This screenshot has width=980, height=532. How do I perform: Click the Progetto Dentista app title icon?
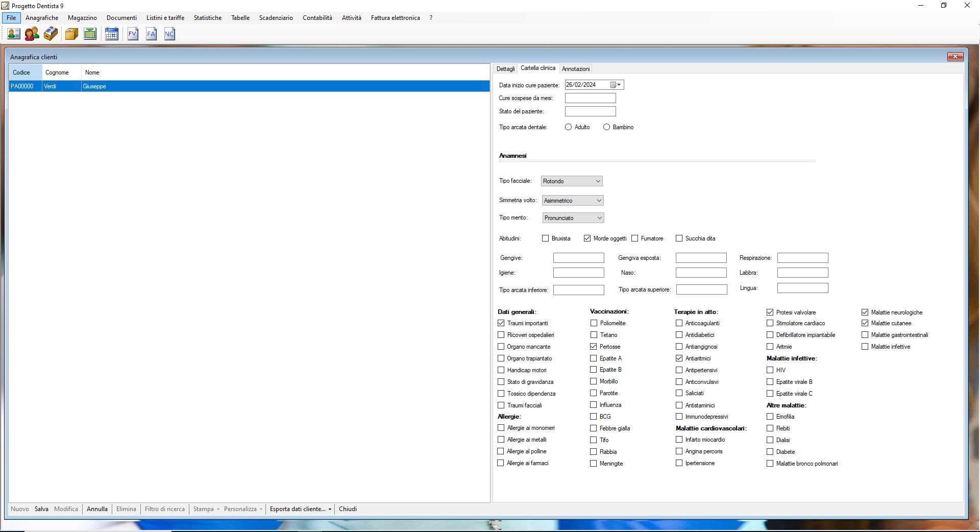5,6
